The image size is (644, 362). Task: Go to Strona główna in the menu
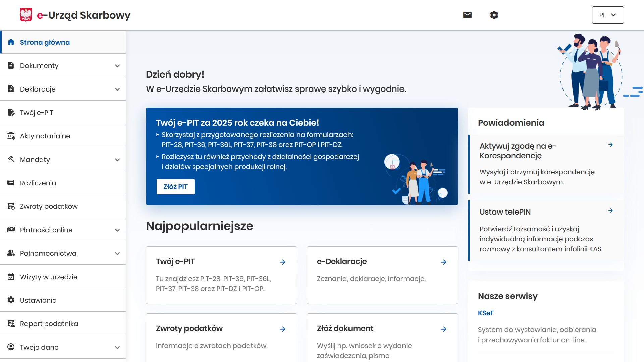(45, 42)
